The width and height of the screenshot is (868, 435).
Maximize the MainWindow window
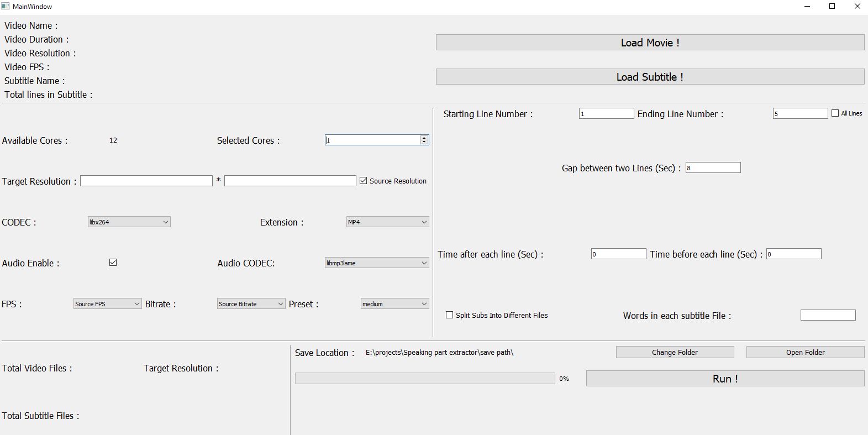click(832, 7)
